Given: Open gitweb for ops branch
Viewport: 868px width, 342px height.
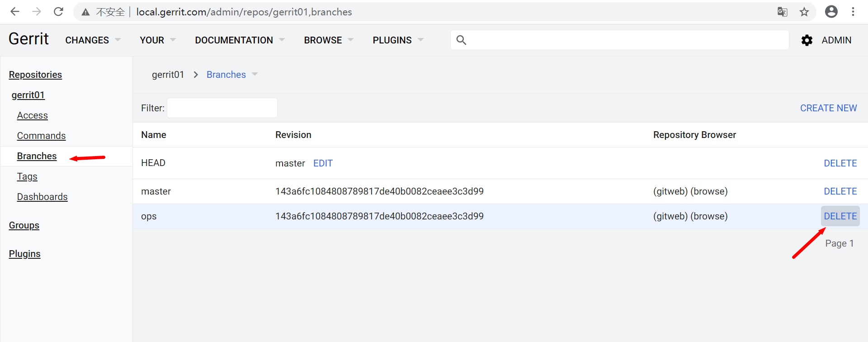Looking at the screenshot, I should click(x=670, y=216).
